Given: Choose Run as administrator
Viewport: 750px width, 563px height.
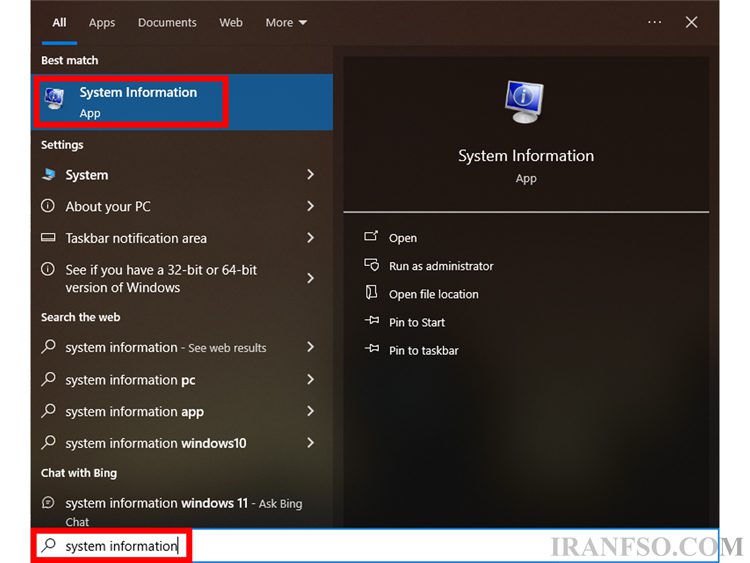Looking at the screenshot, I should coord(441,266).
